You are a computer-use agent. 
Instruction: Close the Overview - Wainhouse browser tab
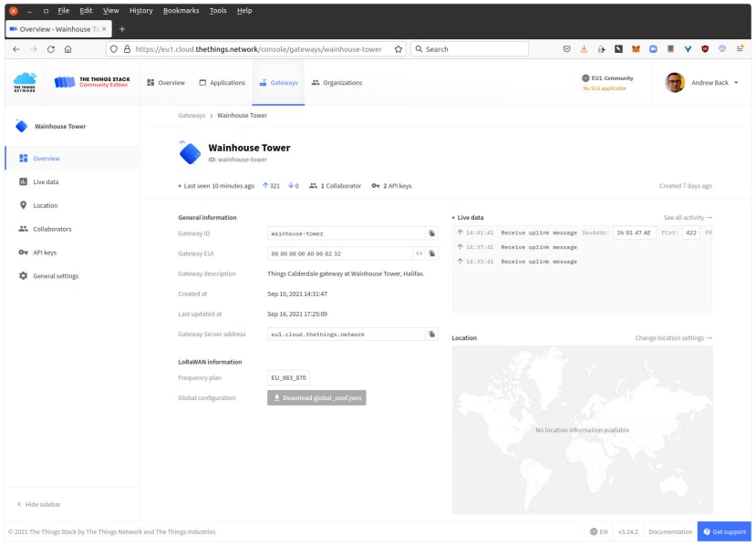[x=104, y=29]
